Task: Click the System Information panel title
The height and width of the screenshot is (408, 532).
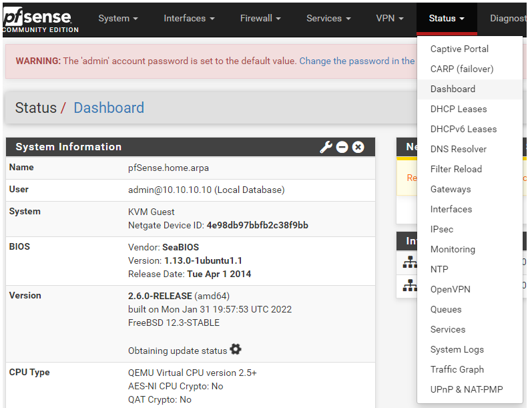Action: 69,147
